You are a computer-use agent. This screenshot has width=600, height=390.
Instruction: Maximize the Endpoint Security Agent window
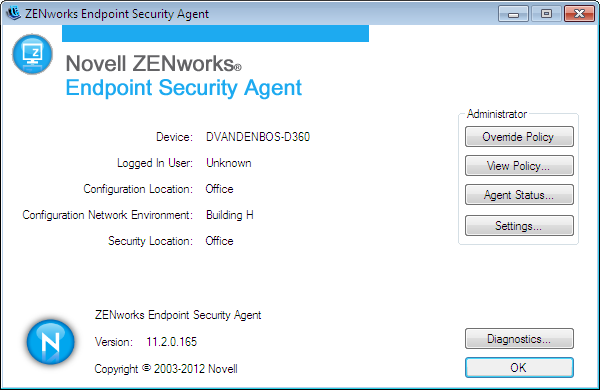546,14
